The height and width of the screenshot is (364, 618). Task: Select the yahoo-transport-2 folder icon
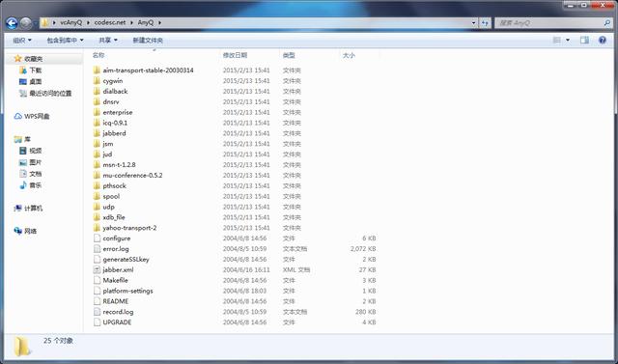coord(97,228)
